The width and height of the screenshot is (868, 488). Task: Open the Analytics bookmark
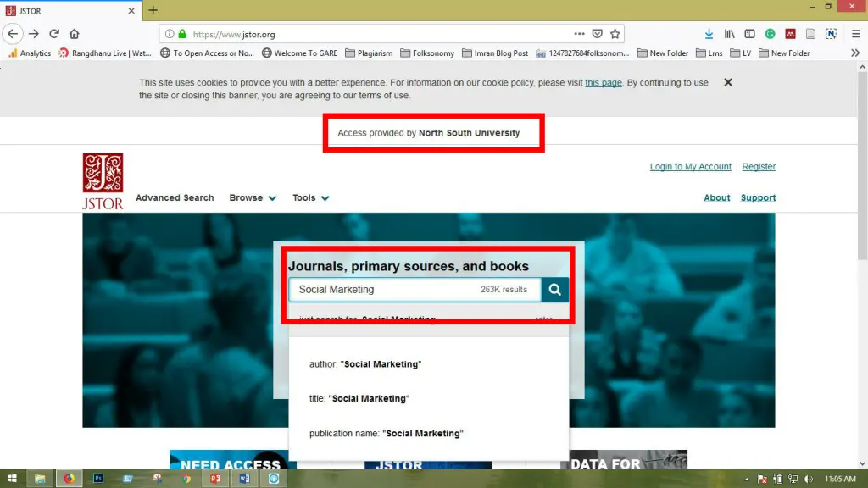[30, 53]
